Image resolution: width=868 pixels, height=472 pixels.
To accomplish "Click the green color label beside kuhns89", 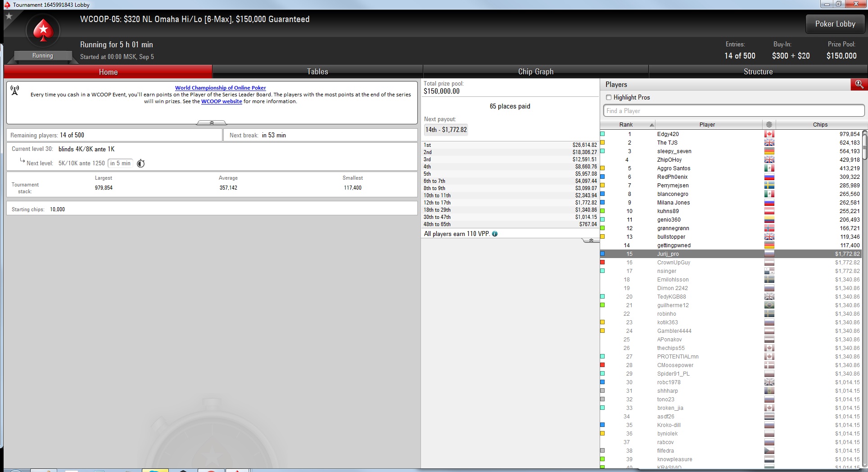I will [602, 211].
